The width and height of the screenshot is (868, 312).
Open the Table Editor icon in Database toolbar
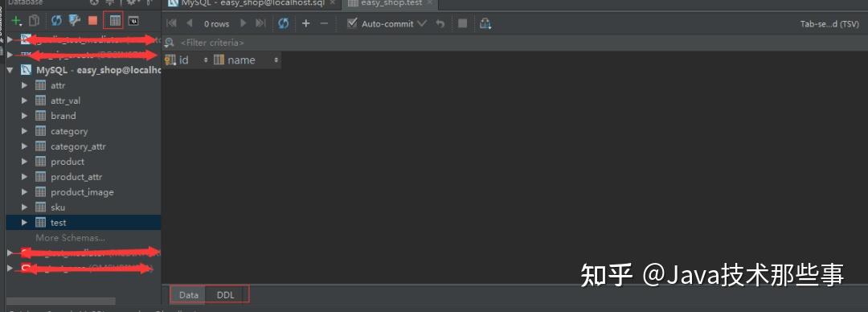tap(115, 21)
